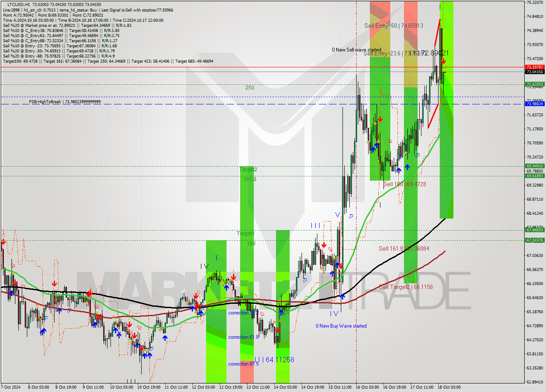Click the black 73.04150 current price tag
This screenshot has height=392, width=546.
pyautogui.click(x=534, y=72)
